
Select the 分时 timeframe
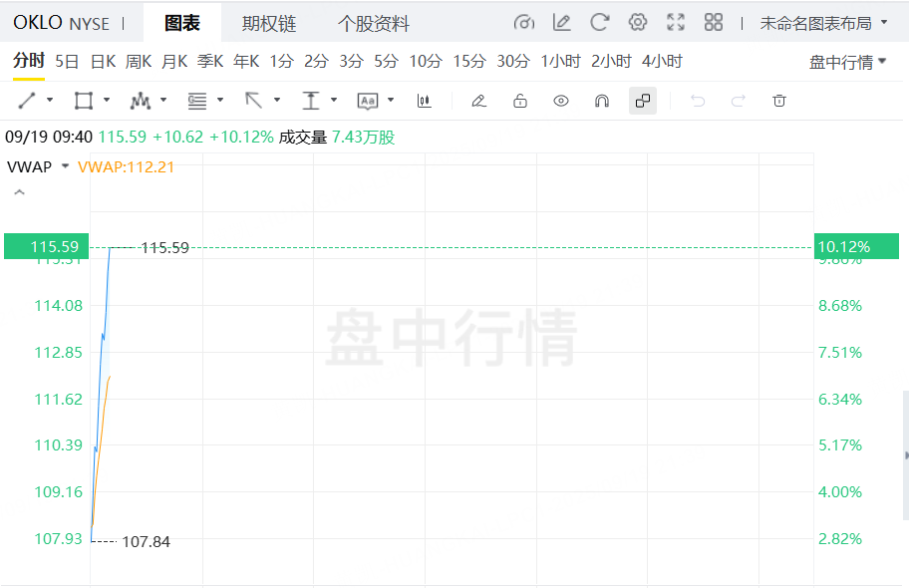point(29,61)
